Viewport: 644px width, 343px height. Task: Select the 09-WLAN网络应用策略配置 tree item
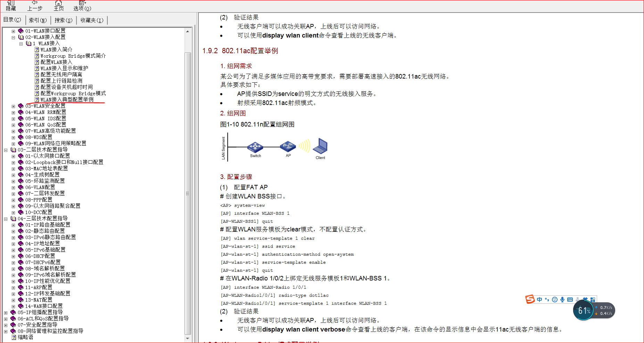(56, 144)
